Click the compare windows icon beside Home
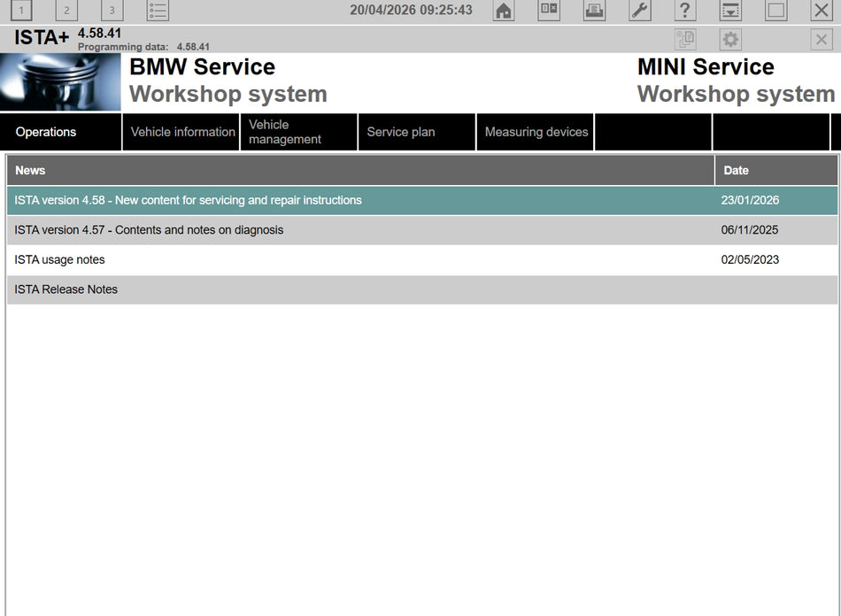841x616 pixels. [x=549, y=11]
